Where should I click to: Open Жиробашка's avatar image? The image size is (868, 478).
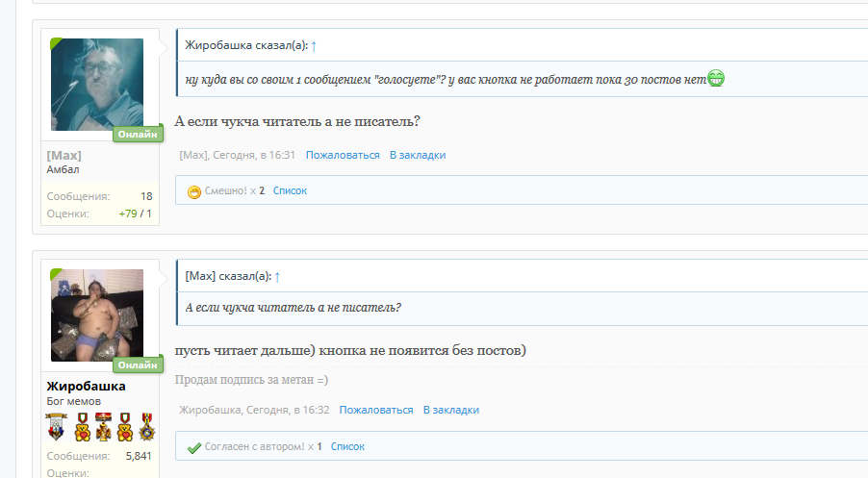(96, 314)
